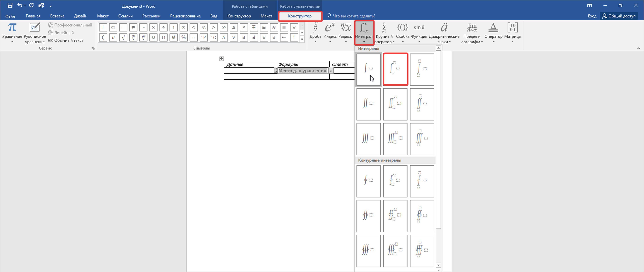Screen dimensions: 644x272
Task: Click the Save icon in the quick access toolbar
Action: click(x=10, y=5)
